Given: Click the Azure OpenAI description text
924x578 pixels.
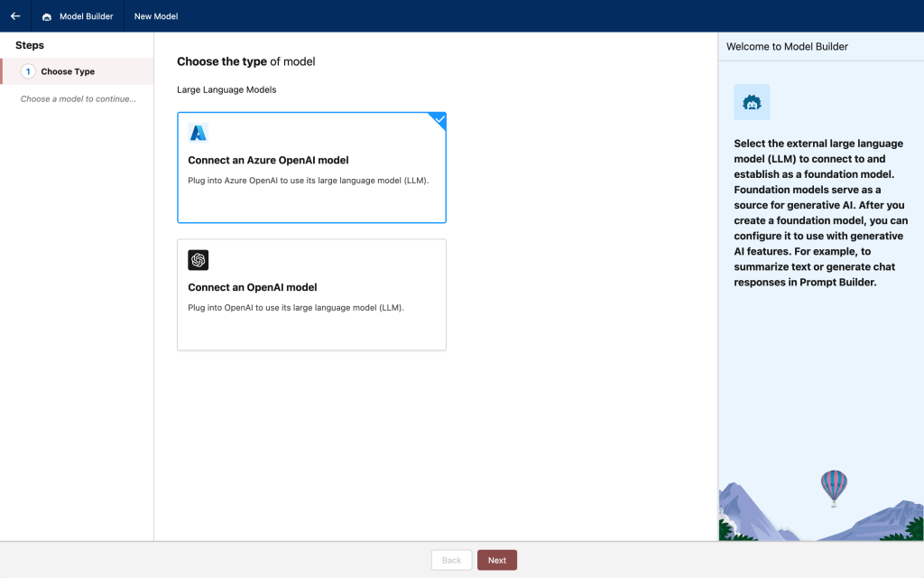Looking at the screenshot, I should click(x=308, y=180).
